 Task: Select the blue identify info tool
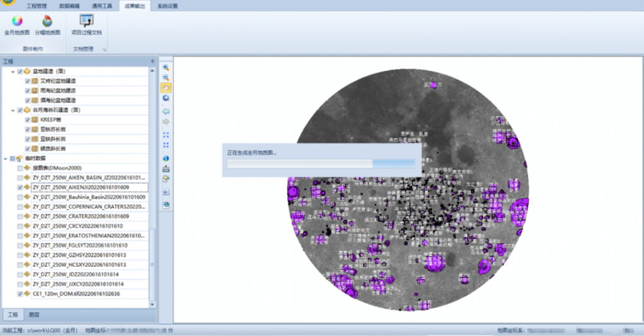(166, 158)
